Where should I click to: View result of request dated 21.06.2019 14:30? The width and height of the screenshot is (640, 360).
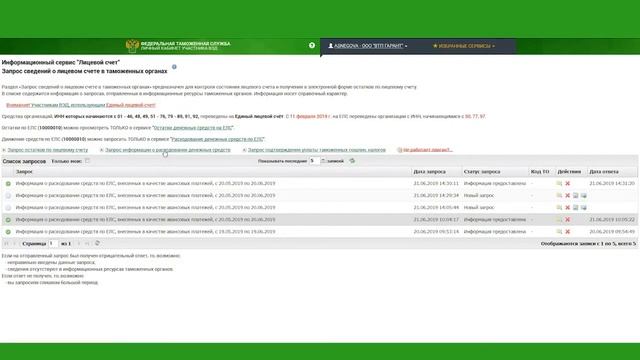(x=559, y=184)
